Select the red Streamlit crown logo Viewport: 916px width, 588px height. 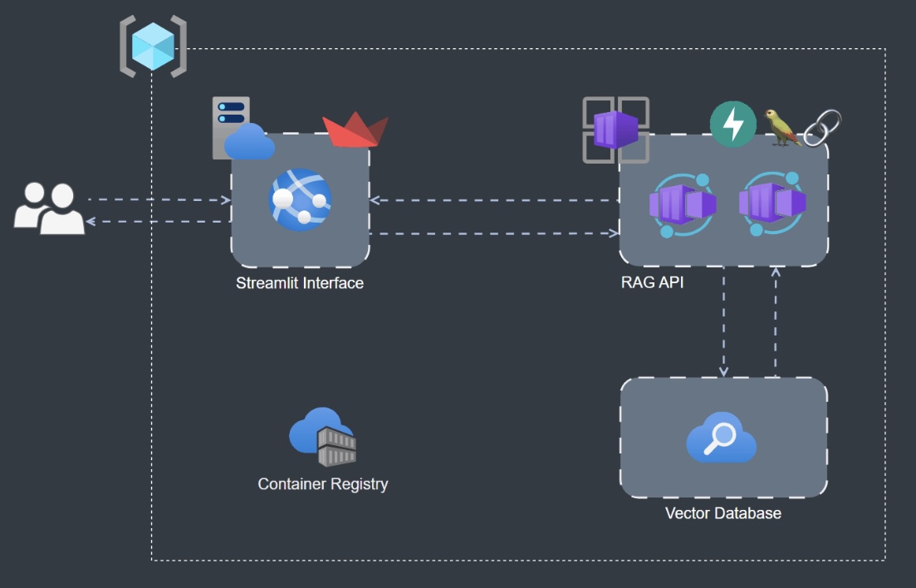coord(355,130)
